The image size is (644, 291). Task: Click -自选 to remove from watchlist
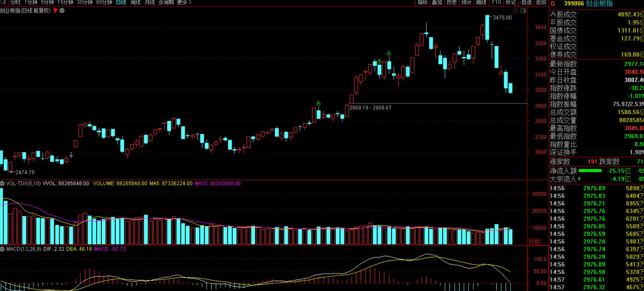(526, 2)
